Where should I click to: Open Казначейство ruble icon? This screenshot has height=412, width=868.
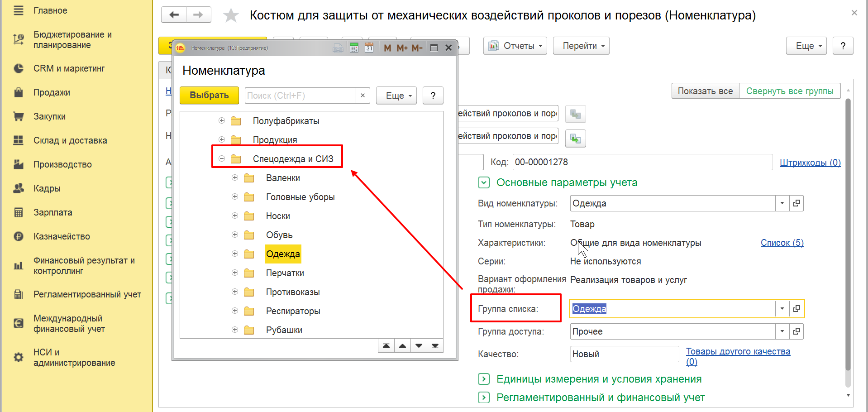[19, 236]
